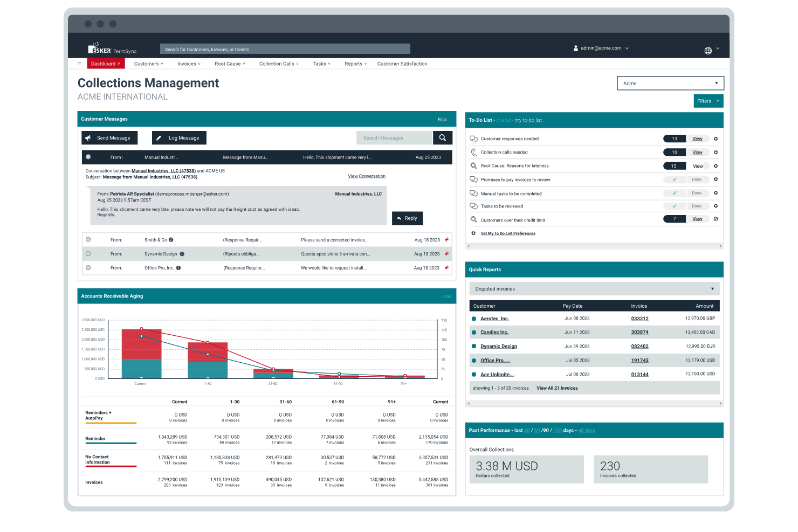Open the sidebar hamburger menu icon
Screen dimensions: 798x532
point(79,64)
